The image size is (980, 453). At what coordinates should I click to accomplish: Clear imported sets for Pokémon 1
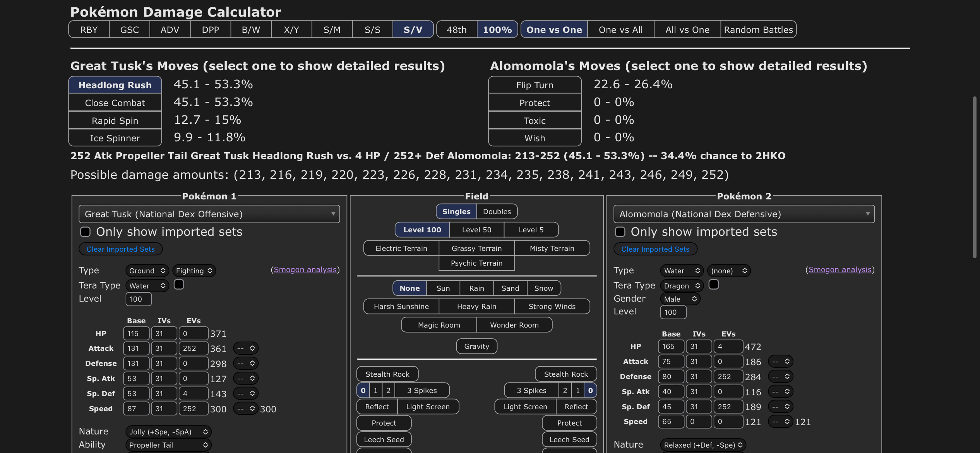(x=121, y=249)
